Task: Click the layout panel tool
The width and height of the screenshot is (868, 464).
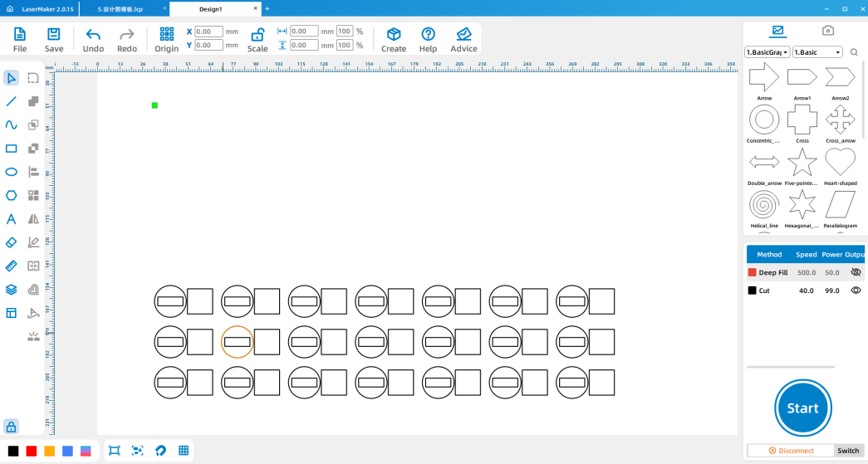Action: click(x=11, y=313)
